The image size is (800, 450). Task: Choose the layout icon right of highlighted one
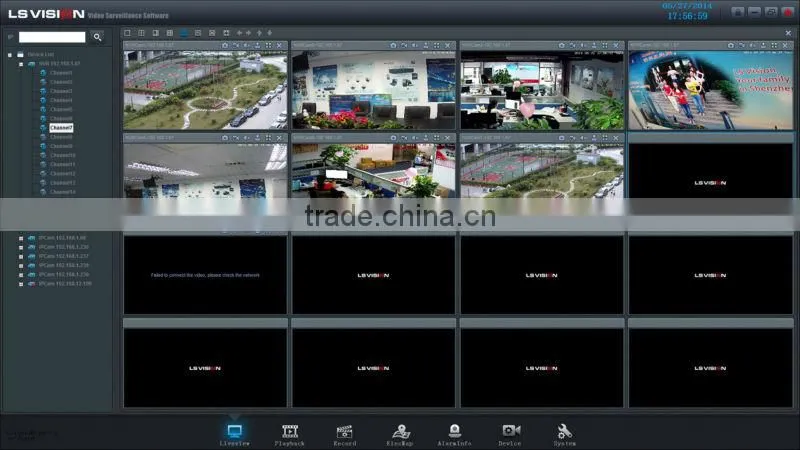(x=198, y=33)
